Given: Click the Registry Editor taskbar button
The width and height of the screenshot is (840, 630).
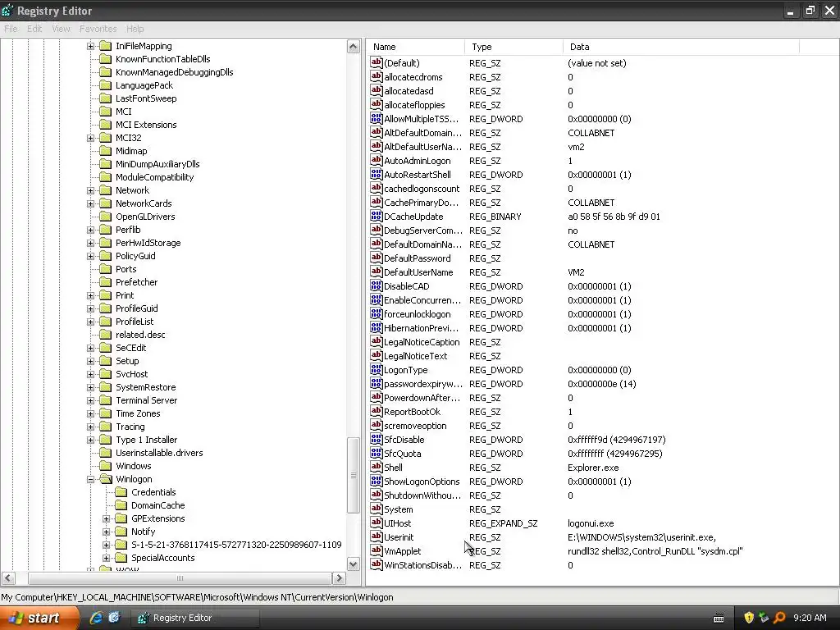Looking at the screenshot, I should click(195, 618).
